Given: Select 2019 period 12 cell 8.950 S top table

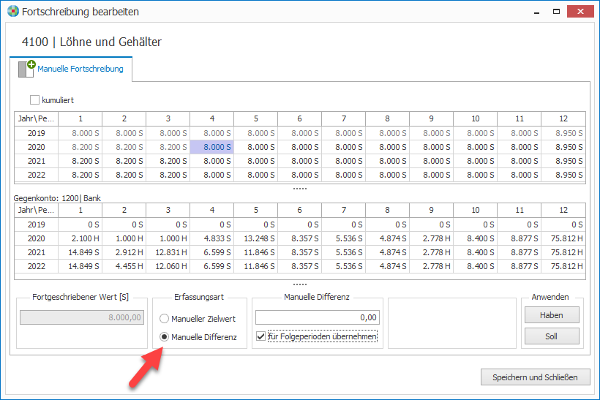Looking at the screenshot, I should click(563, 133).
